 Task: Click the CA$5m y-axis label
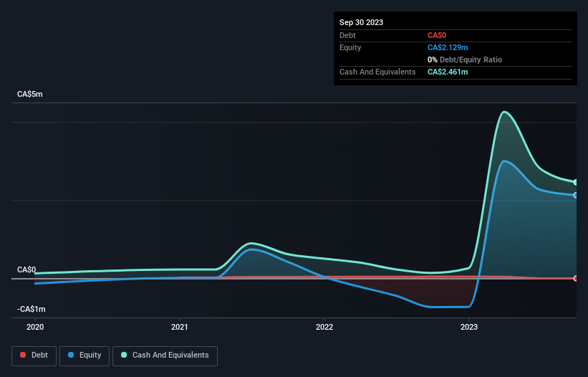tap(30, 94)
